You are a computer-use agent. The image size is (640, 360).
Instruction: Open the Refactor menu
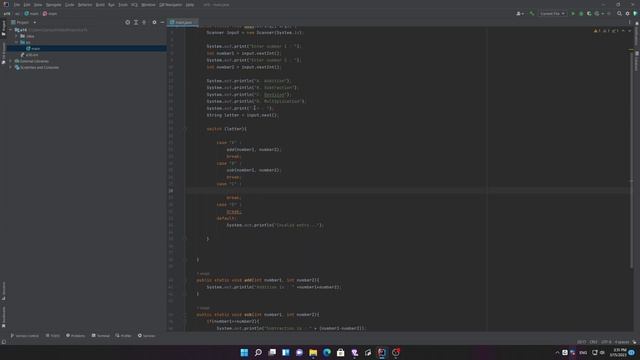[85, 5]
